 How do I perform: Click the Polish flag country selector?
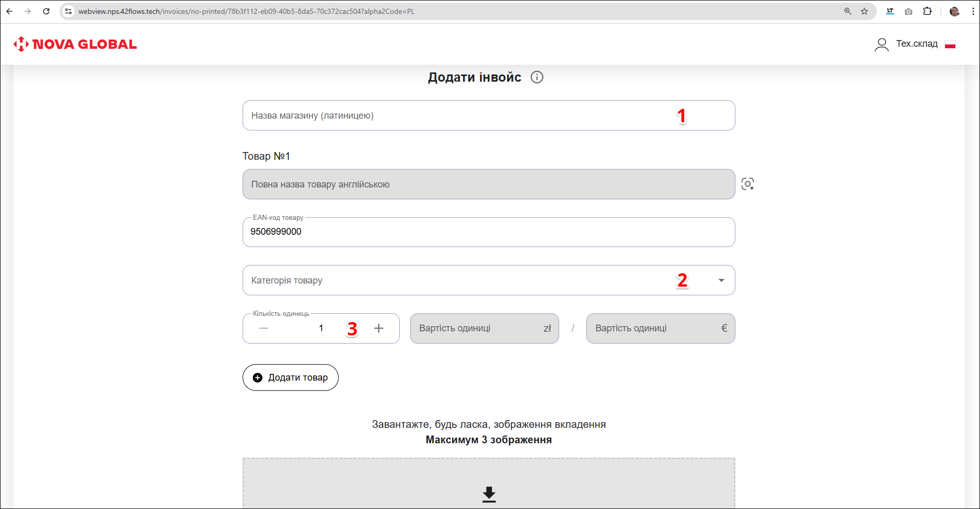coord(950,45)
